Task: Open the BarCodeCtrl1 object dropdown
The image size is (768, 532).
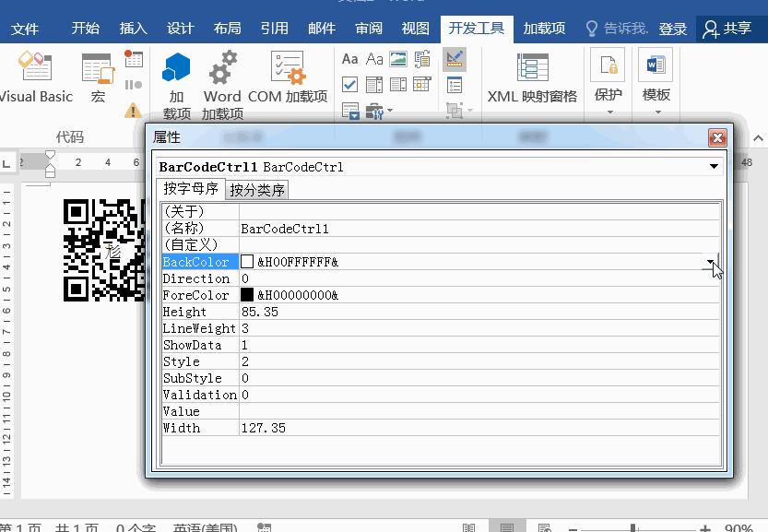Action: coord(715,167)
